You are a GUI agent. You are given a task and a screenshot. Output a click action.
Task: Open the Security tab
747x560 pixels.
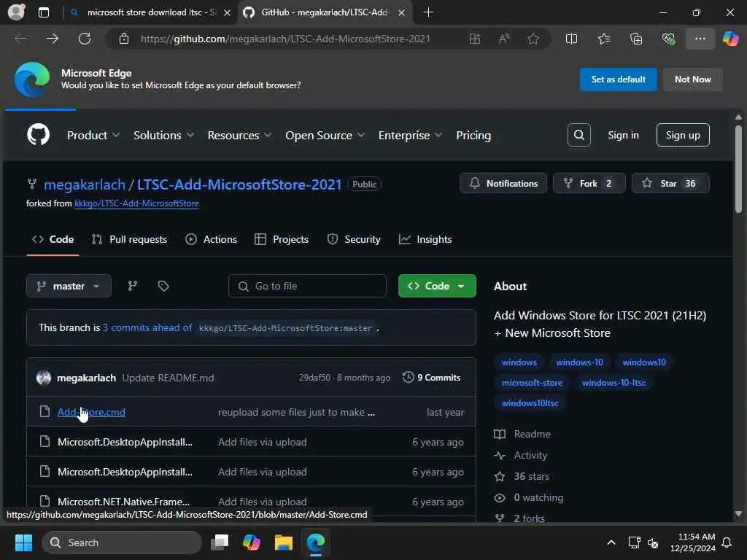[x=354, y=239]
